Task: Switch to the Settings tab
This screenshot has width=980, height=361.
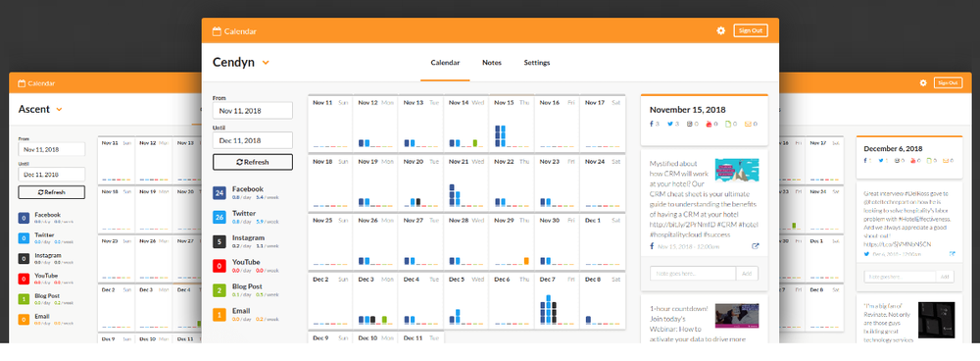Action: tap(537, 63)
